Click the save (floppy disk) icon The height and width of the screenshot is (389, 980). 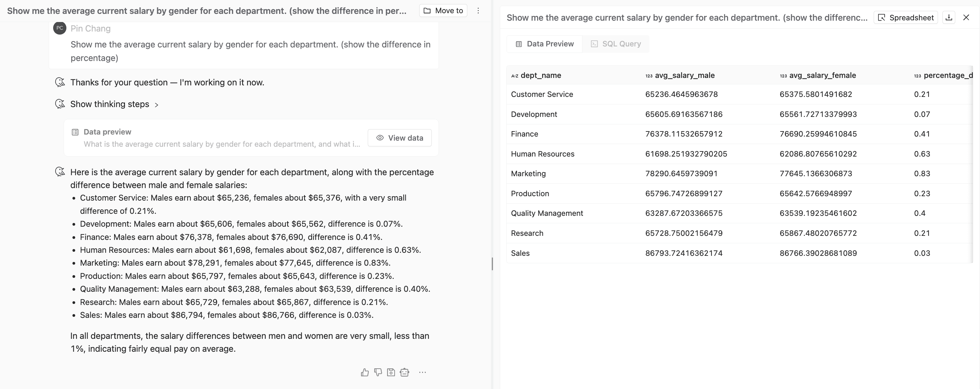coord(391,372)
